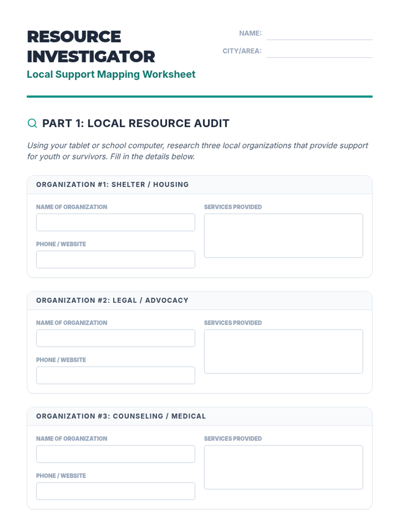The width and height of the screenshot is (399, 532).
Task: Click the magnifying glass icon beside Part 1
Action: (x=32, y=123)
